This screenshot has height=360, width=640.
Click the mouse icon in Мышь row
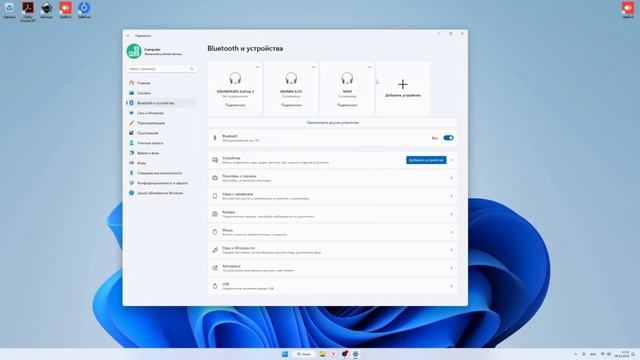tap(215, 232)
